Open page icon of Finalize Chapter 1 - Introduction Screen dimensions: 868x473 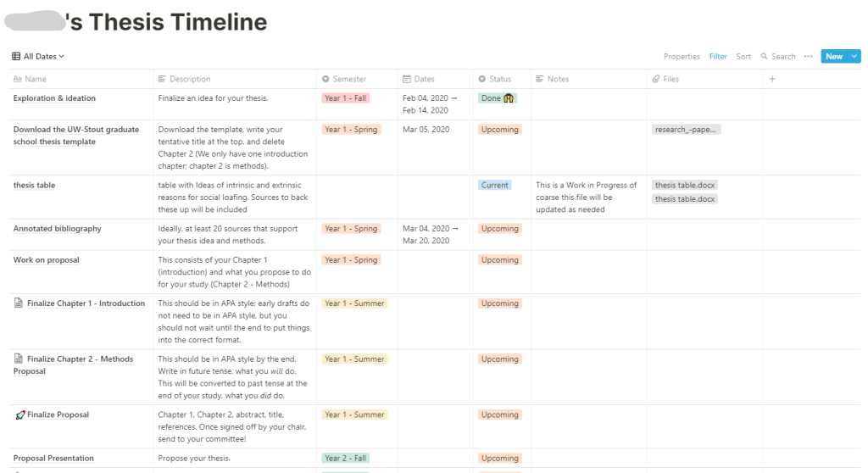coord(19,303)
